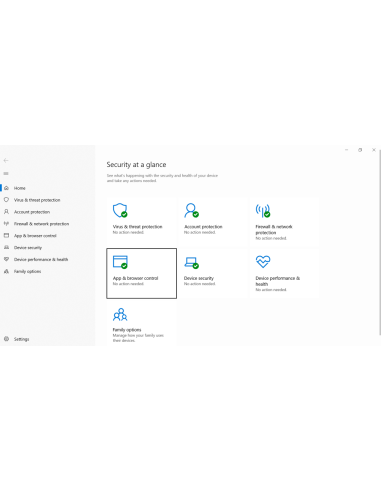Open the Family options tile title
381x492 pixels.
point(127,330)
